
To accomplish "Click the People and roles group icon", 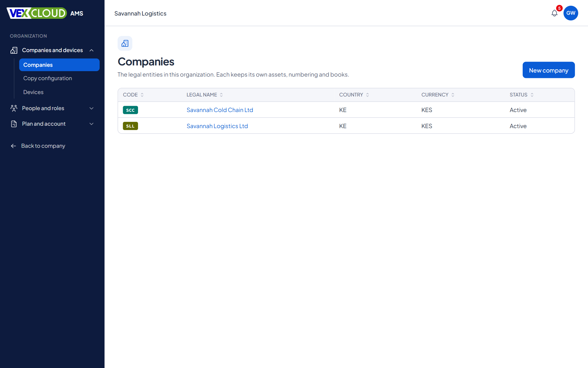I will [x=14, y=108].
